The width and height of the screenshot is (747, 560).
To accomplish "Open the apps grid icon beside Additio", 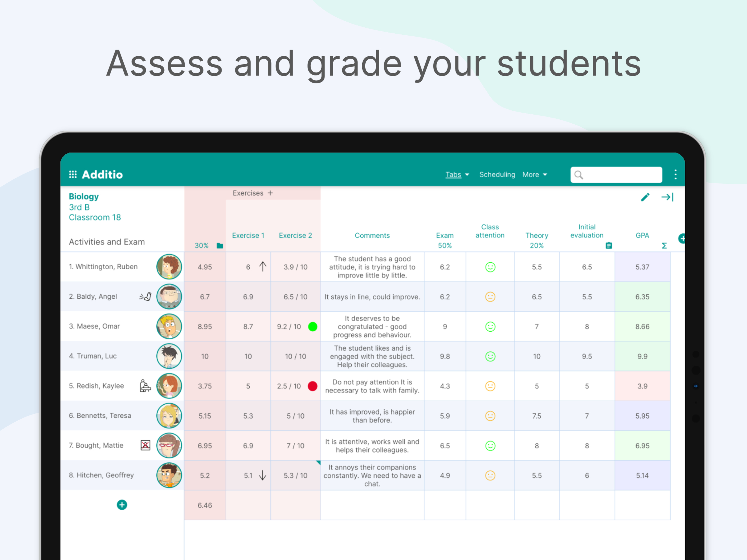I will [73, 174].
